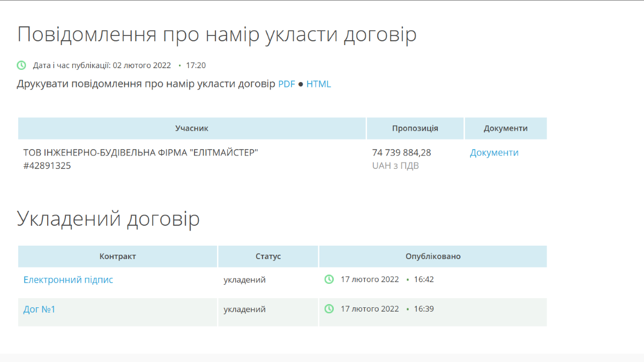The image size is (644, 362).
Task: Click the publication date 02 лютого 2022
Action: (x=142, y=65)
